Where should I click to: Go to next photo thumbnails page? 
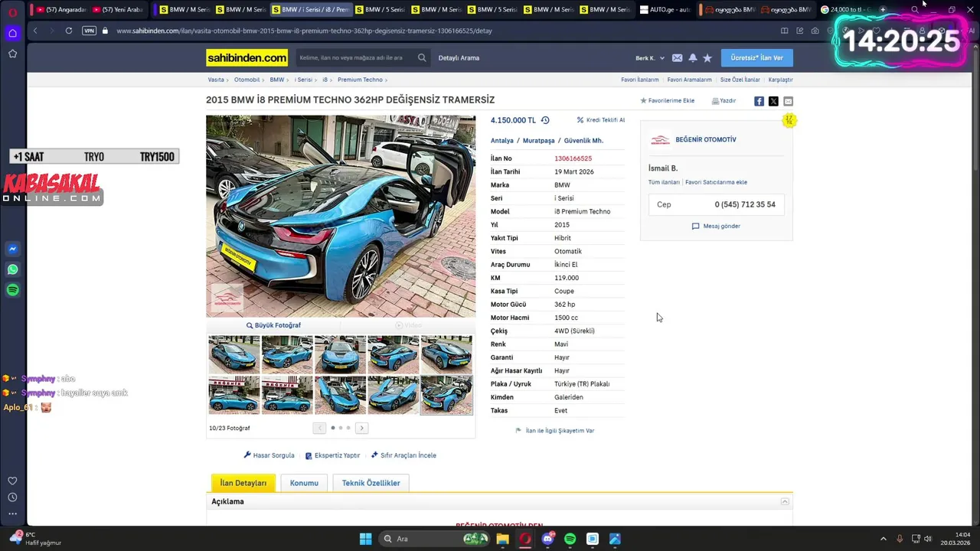361,428
